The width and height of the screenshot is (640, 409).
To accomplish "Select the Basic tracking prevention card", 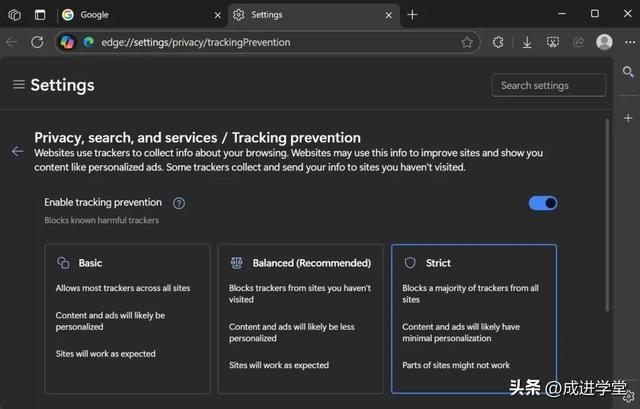I will 127,319.
